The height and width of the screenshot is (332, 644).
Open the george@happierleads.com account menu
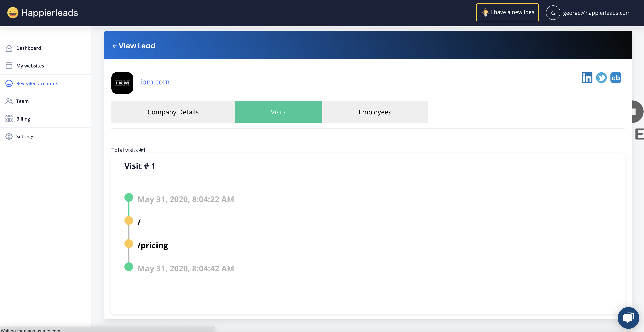(597, 13)
